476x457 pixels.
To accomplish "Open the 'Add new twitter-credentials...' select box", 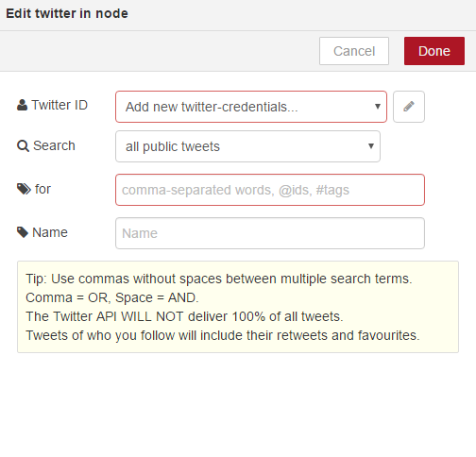I will point(251,107).
